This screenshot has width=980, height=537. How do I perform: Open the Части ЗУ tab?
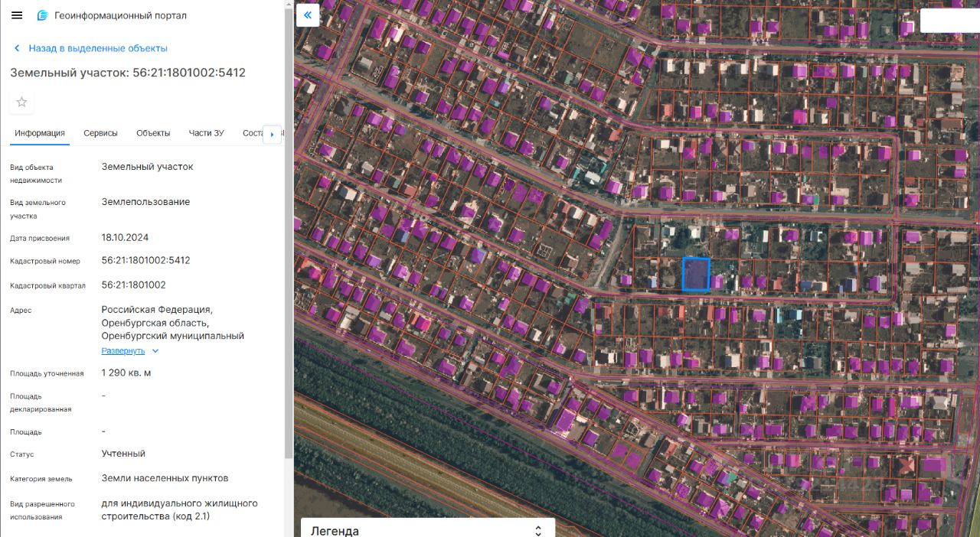tap(207, 133)
